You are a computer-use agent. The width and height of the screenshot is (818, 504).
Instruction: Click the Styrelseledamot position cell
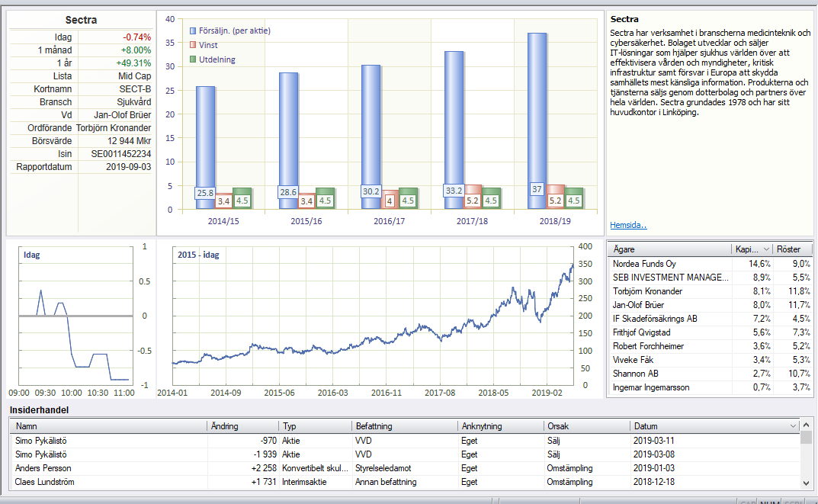click(x=383, y=468)
